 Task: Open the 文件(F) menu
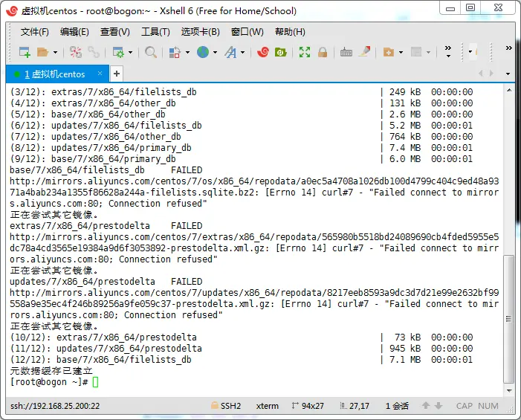(34, 32)
